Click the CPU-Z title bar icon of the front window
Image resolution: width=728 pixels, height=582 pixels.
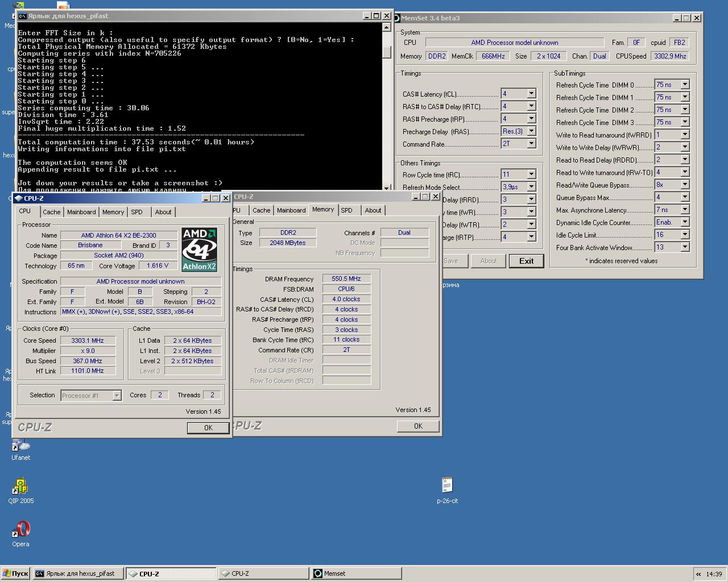pos(19,198)
